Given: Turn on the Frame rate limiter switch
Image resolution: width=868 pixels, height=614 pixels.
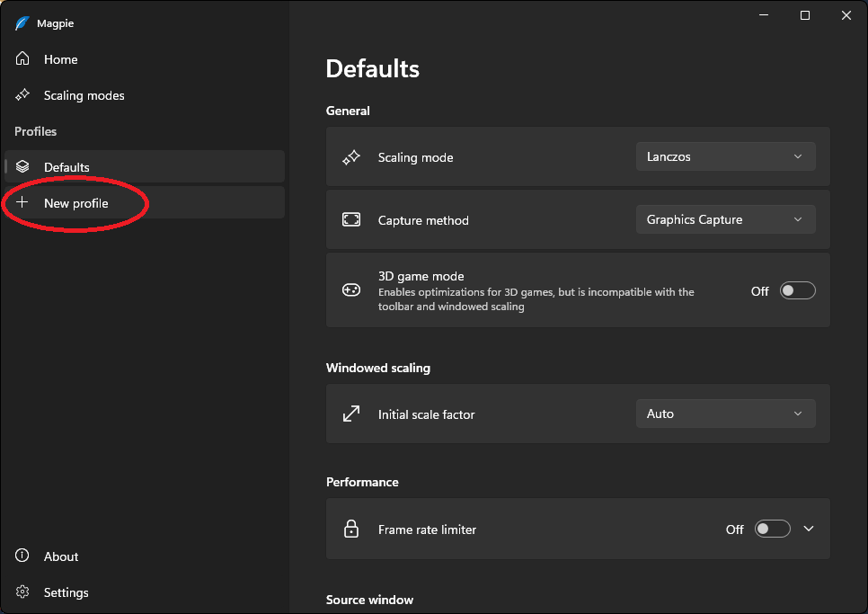Looking at the screenshot, I should click(772, 529).
